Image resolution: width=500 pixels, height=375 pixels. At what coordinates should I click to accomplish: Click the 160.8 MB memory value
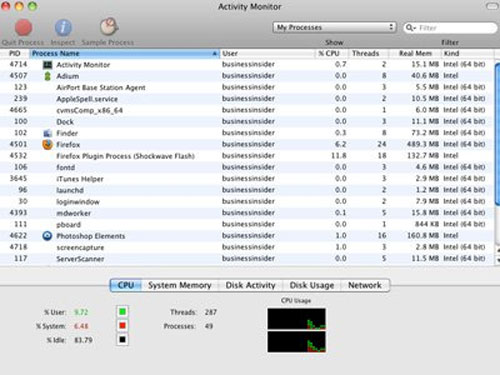(x=423, y=236)
